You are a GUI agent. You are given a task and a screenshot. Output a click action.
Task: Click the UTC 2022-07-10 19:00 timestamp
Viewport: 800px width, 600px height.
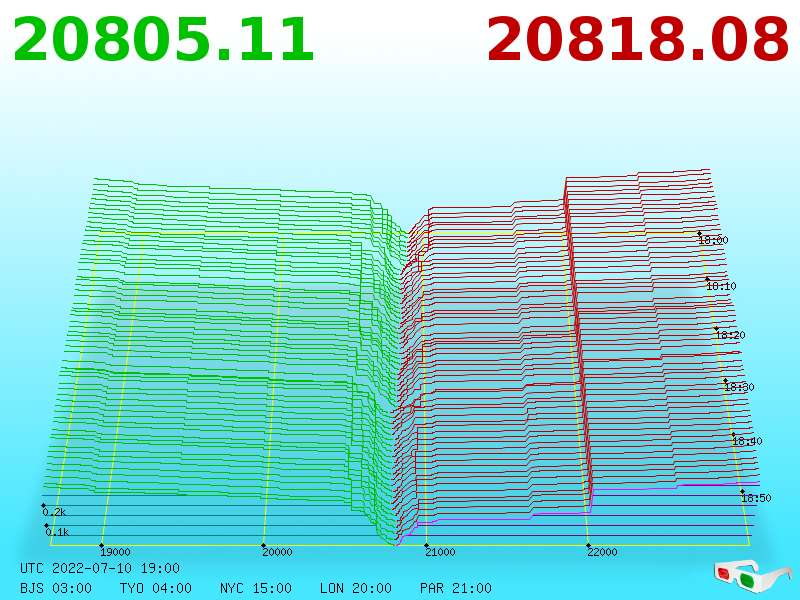tap(100, 568)
